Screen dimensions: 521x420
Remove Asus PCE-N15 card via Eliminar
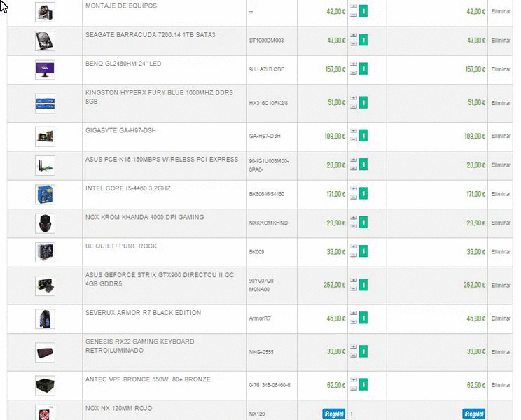501,165
